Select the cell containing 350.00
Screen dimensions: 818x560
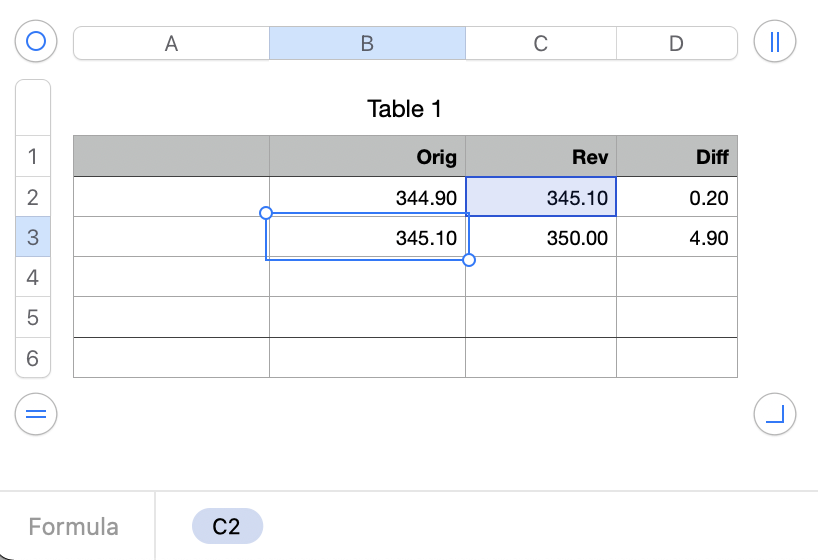point(540,238)
